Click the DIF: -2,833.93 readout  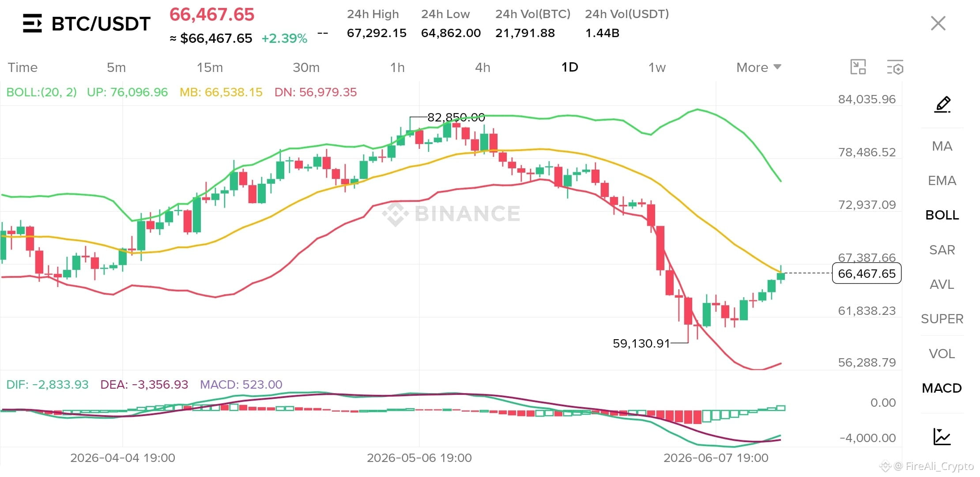point(47,385)
